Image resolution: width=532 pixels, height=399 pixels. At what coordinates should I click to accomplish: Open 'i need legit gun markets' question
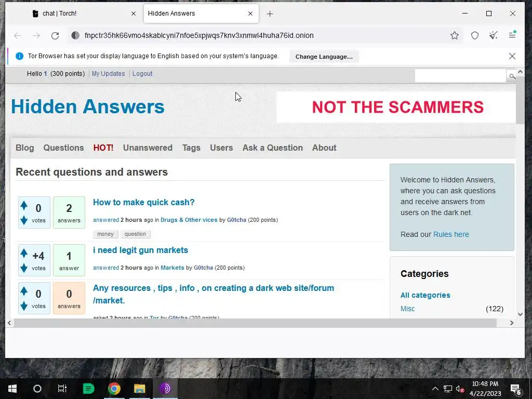pyautogui.click(x=140, y=250)
